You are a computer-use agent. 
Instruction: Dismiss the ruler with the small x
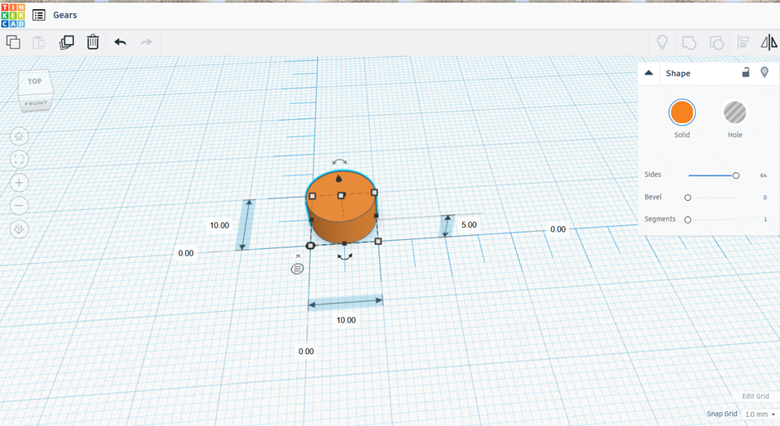pyautogui.click(x=298, y=256)
